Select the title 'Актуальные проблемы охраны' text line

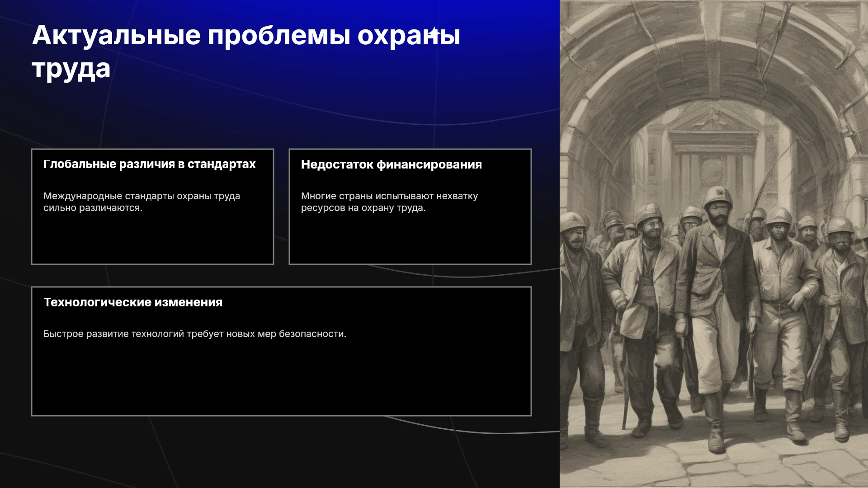(246, 35)
